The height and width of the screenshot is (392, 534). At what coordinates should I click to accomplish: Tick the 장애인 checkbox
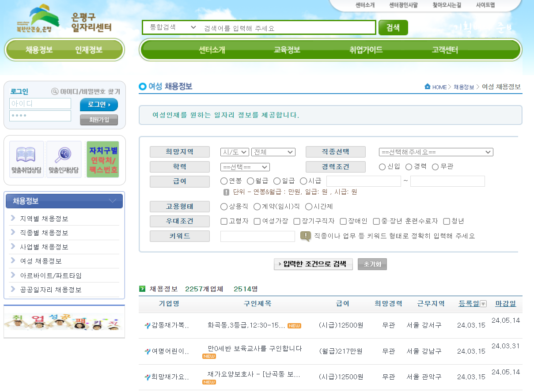coord(343,221)
